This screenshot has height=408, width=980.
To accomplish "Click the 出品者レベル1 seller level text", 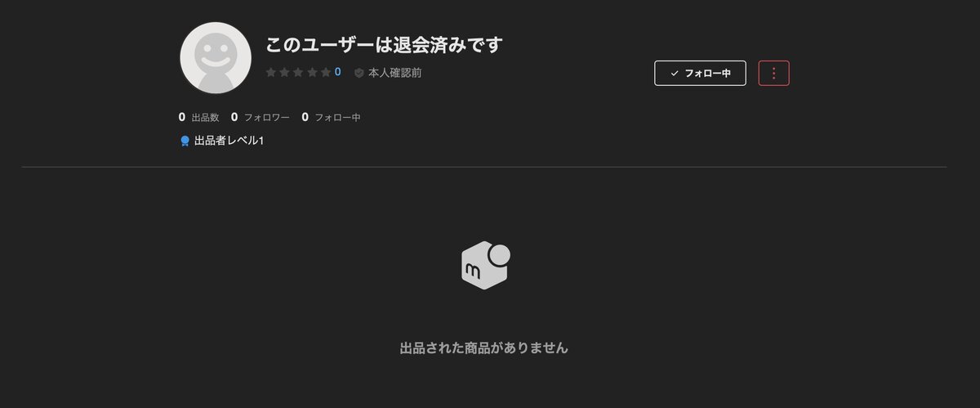I will (x=229, y=141).
